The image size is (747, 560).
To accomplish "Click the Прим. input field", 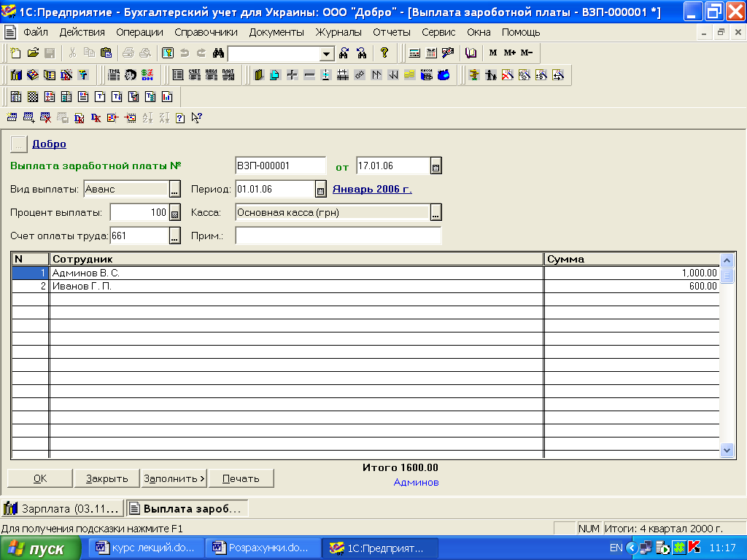I will tap(338, 236).
